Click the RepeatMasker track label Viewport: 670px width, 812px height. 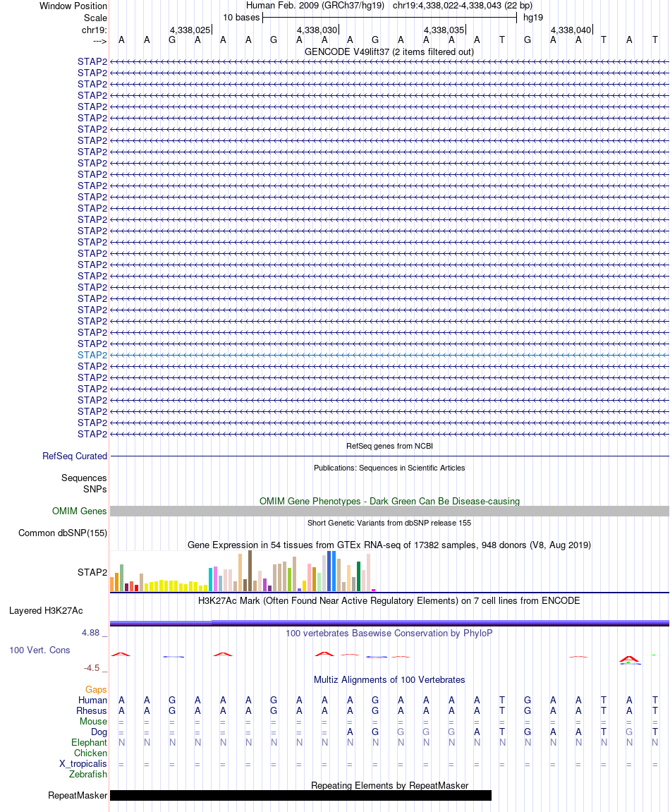pyautogui.click(x=78, y=796)
